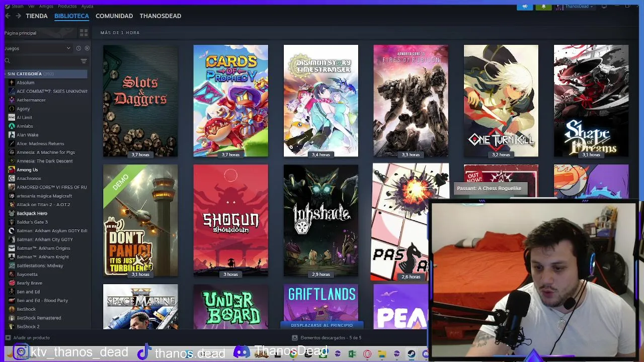This screenshot has height=362, width=644.
Task: Select Bearly Brave in the game list
Action: click(29, 283)
